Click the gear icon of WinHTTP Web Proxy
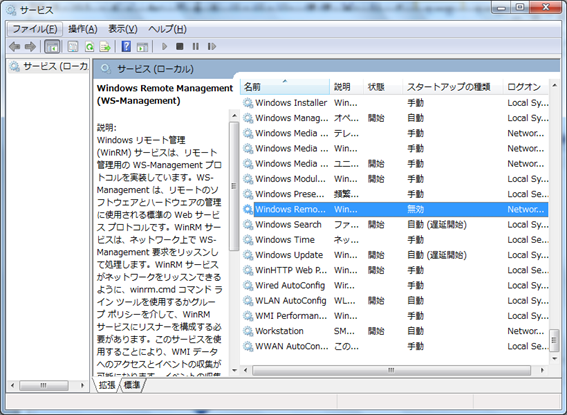 pos(248,270)
